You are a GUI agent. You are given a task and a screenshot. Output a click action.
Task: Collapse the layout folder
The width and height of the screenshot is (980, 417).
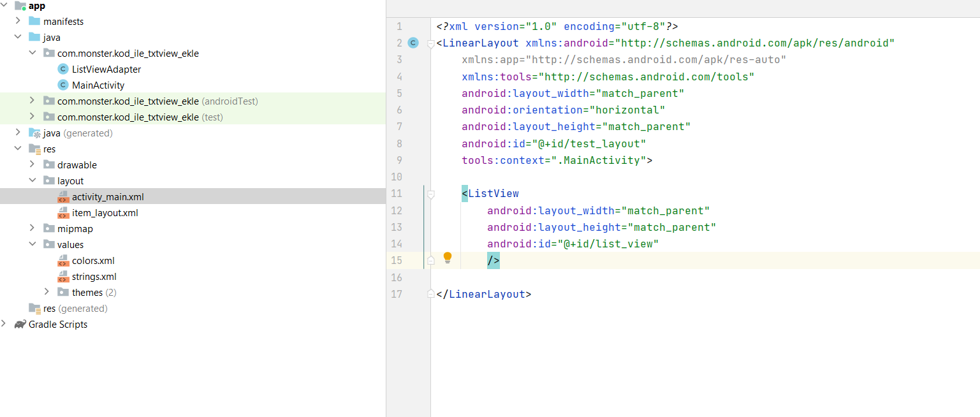33,180
